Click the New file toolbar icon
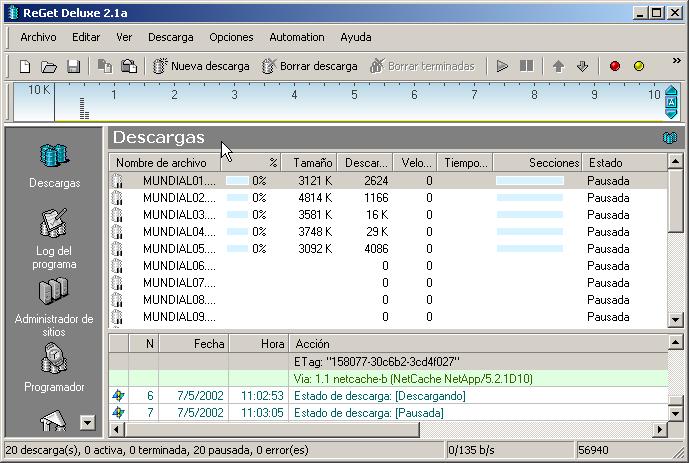689x463 pixels. click(x=26, y=67)
